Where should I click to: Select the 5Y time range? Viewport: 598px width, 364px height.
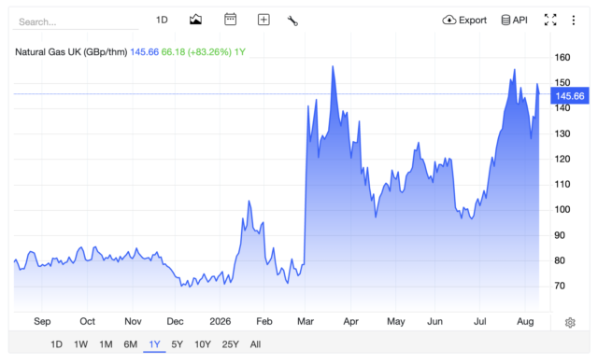coord(177,344)
